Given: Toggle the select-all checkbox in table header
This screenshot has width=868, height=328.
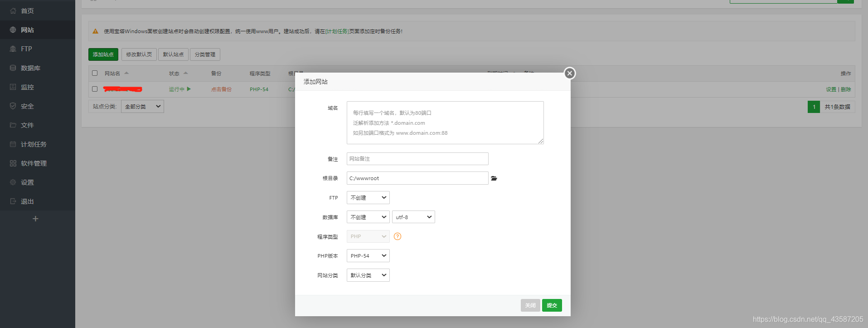Looking at the screenshot, I should 95,73.
